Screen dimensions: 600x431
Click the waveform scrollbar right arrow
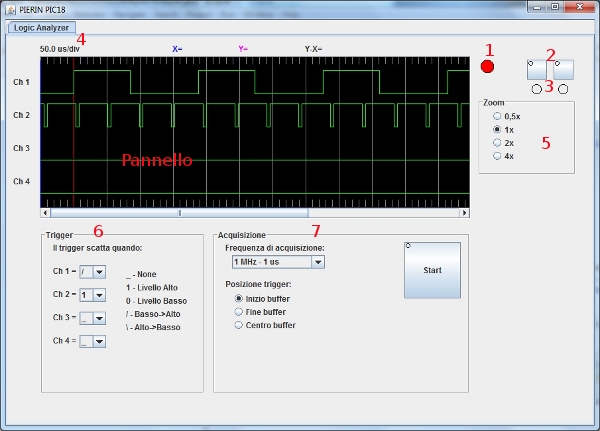pyautogui.click(x=464, y=213)
